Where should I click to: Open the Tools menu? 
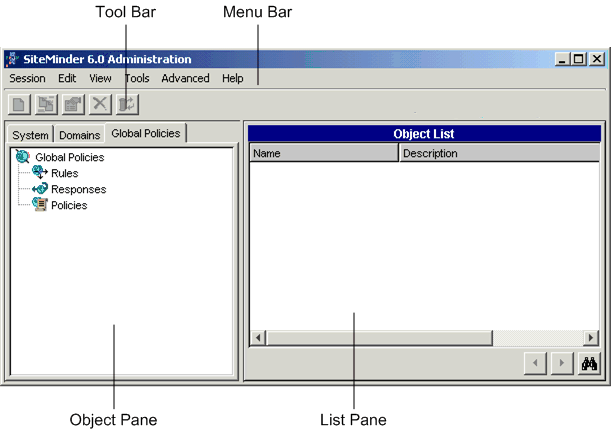(137, 78)
